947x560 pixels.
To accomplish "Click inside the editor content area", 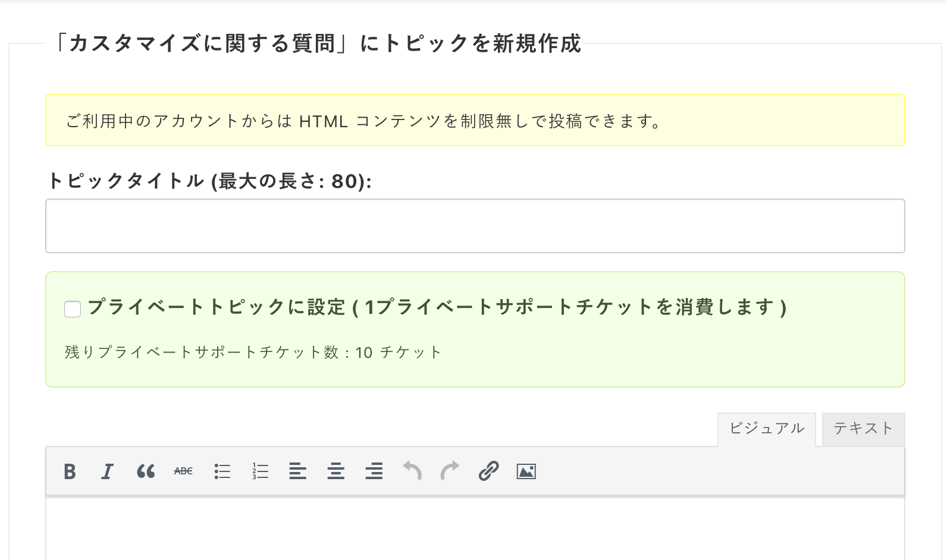I will [475, 528].
